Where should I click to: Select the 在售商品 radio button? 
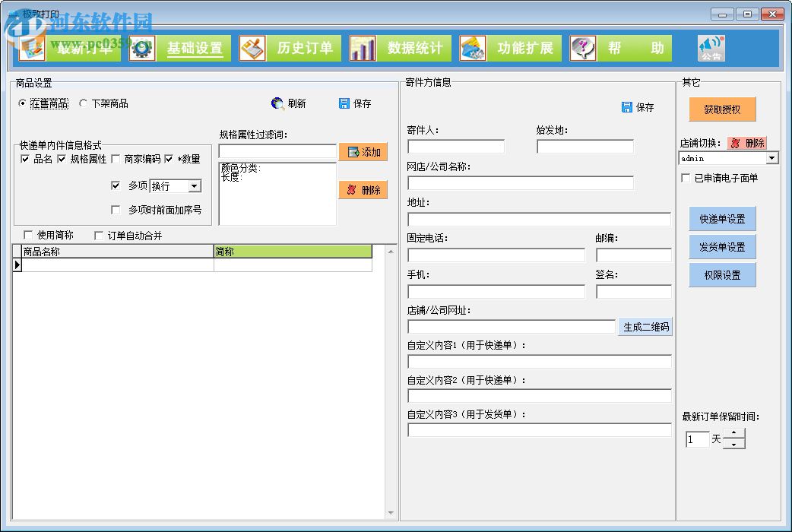(x=22, y=103)
